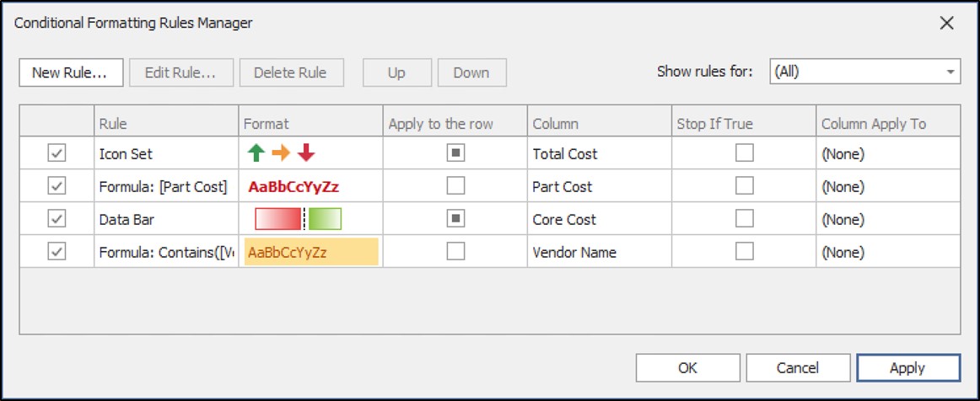980x401 pixels.
Task: Close the Rules Manager dialog
Action: pyautogui.click(x=946, y=24)
